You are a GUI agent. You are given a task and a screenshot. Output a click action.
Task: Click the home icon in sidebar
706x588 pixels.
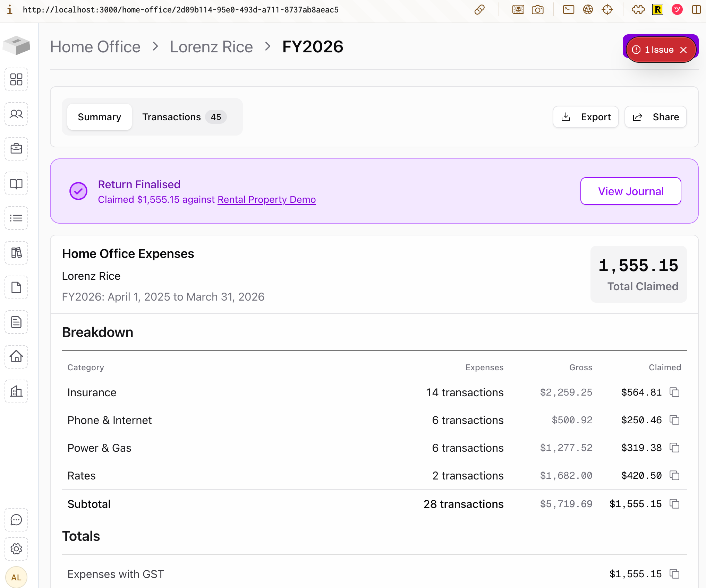click(x=16, y=356)
